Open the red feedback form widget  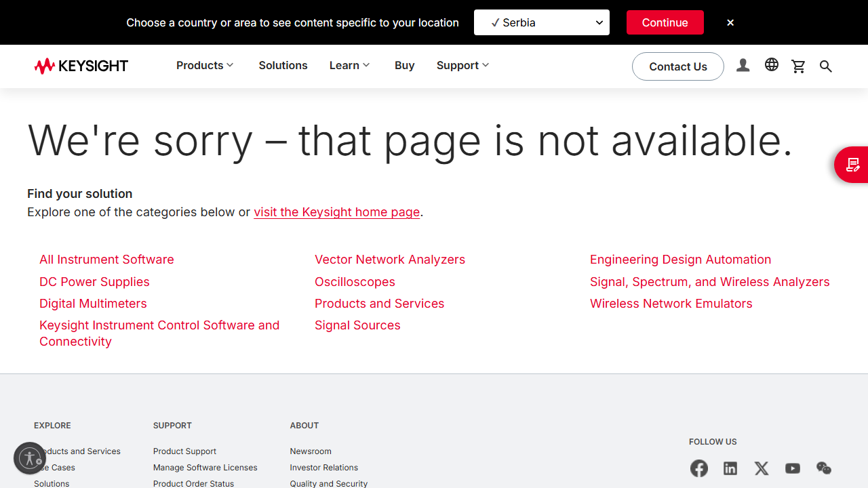click(852, 165)
